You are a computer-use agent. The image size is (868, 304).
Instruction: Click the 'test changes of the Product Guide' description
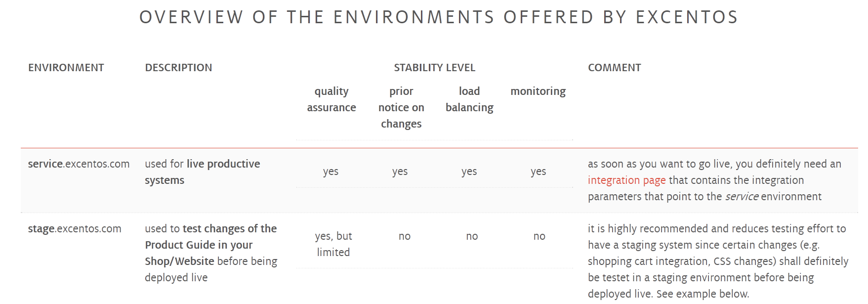[211, 253]
